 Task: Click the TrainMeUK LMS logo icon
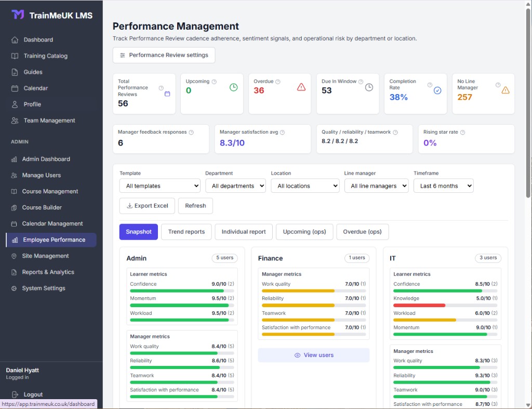pyautogui.click(x=18, y=15)
